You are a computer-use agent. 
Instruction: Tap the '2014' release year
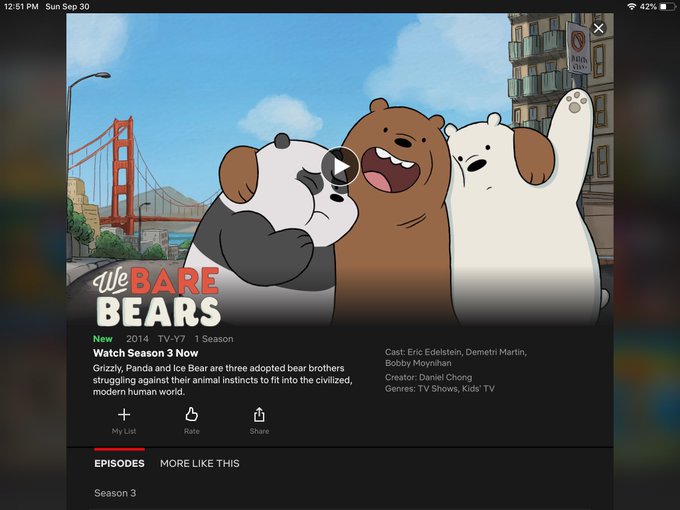pyautogui.click(x=137, y=339)
